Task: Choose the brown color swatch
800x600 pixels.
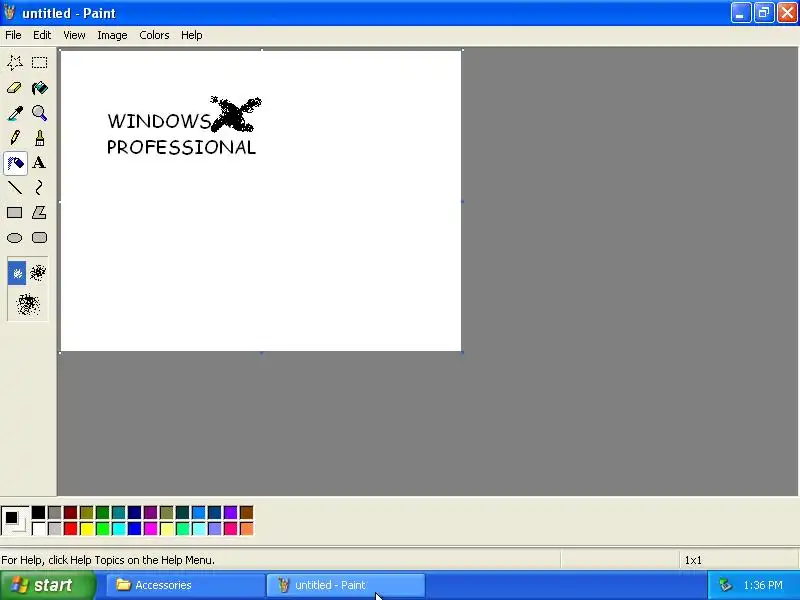Action: point(246,512)
